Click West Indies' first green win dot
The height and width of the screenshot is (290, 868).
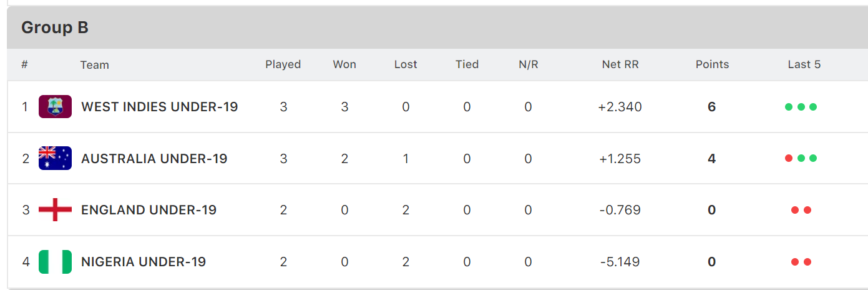click(x=789, y=107)
